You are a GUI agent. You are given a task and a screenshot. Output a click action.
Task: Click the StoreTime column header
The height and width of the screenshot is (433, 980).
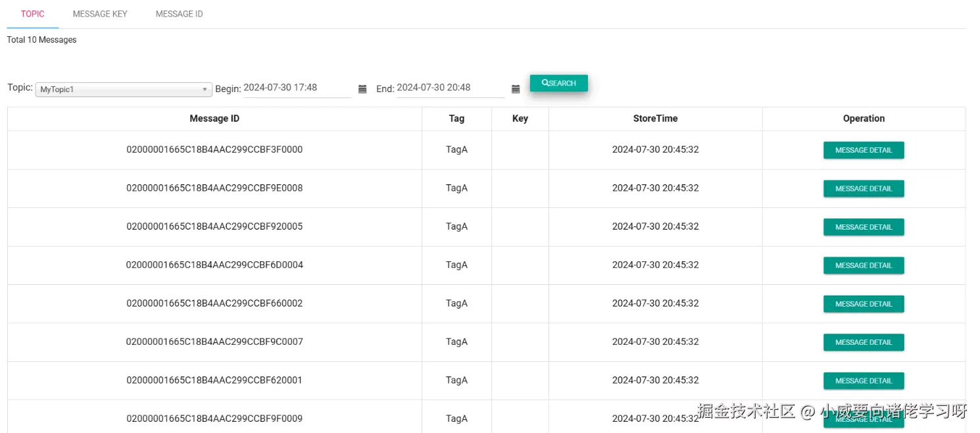pyautogui.click(x=655, y=118)
